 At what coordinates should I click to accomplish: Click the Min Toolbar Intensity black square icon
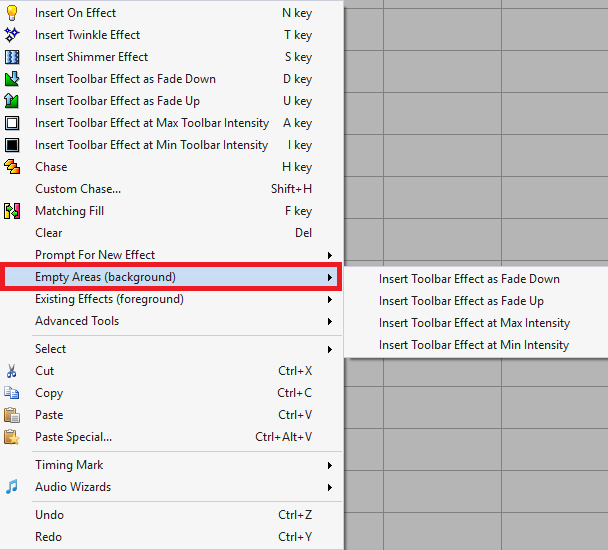[12, 145]
